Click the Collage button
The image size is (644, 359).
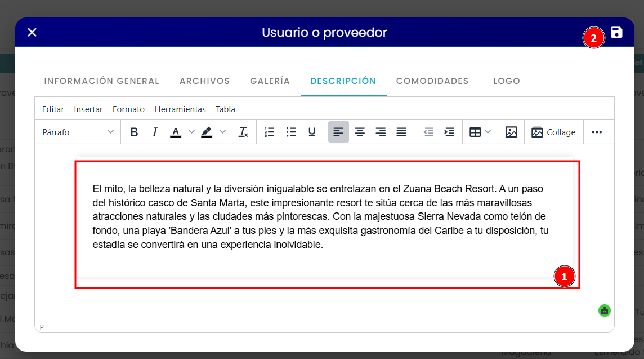click(553, 132)
